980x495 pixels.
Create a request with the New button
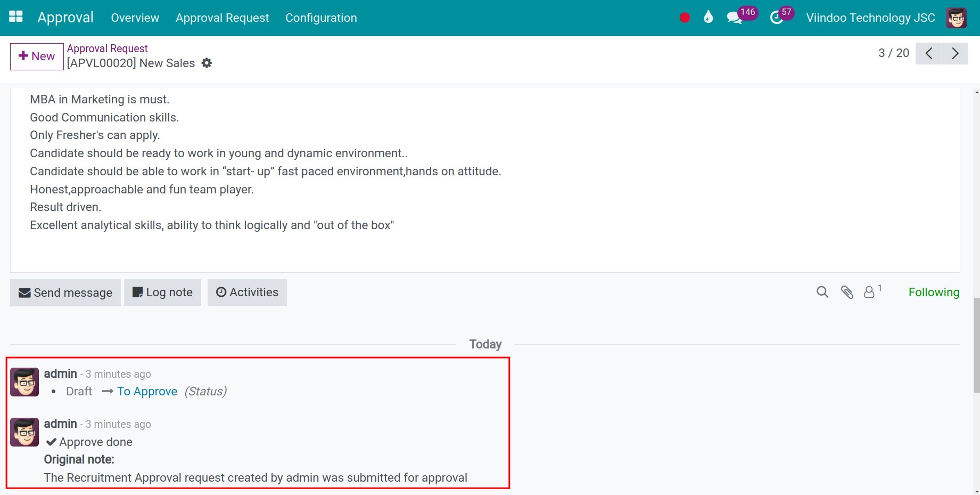[36, 56]
